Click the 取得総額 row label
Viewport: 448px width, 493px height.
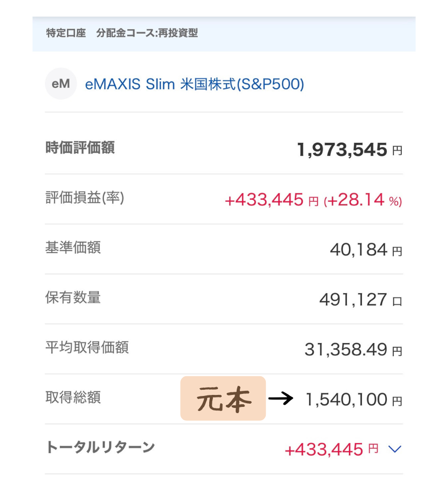click(x=73, y=398)
